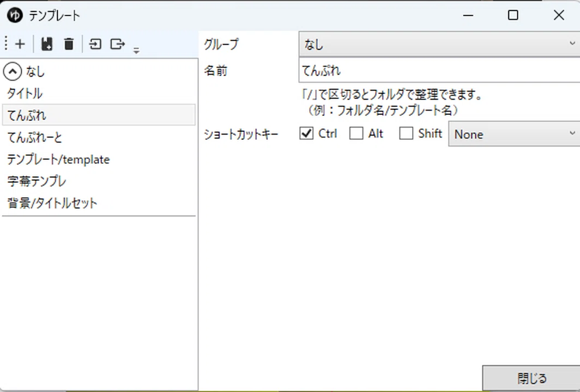Uncheck the Ctrl shortcut checkbox
Screen dimensions: 580x392
coord(306,133)
